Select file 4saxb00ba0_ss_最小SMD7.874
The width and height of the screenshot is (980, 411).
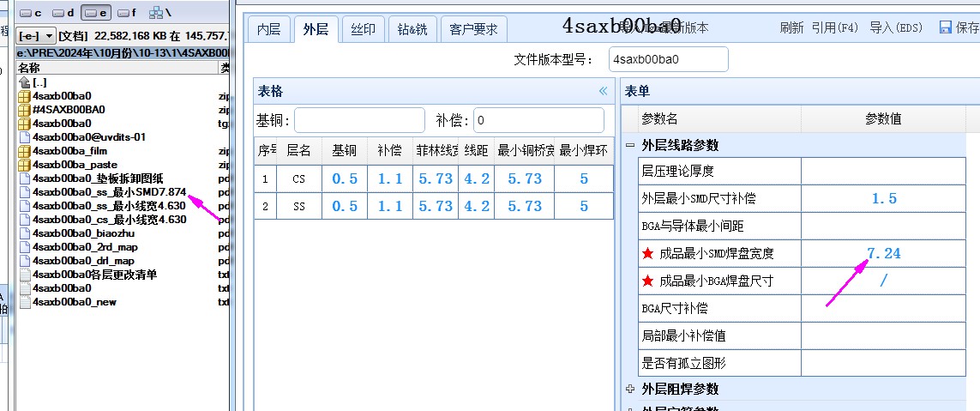(110, 192)
